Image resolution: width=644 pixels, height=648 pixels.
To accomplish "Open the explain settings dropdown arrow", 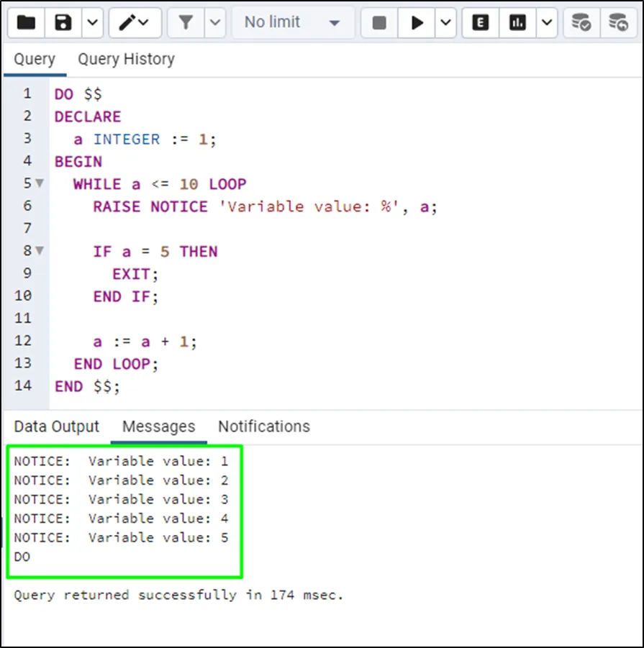I will point(546,23).
